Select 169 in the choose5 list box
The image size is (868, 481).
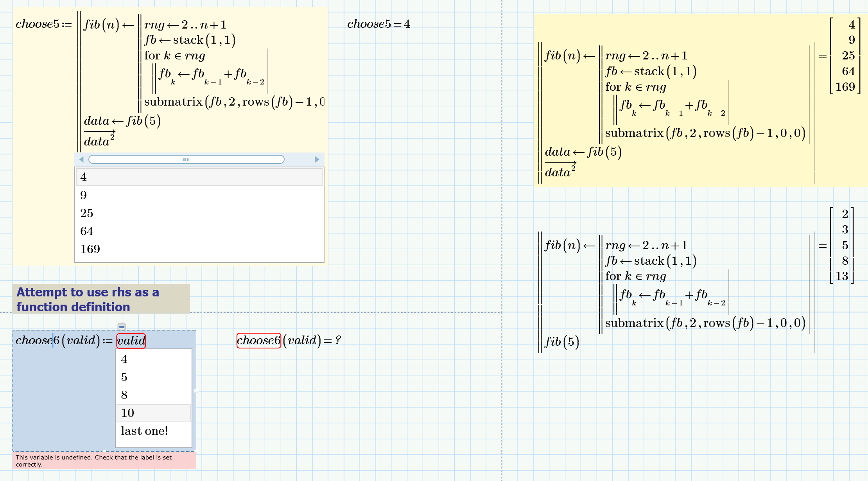pos(90,249)
